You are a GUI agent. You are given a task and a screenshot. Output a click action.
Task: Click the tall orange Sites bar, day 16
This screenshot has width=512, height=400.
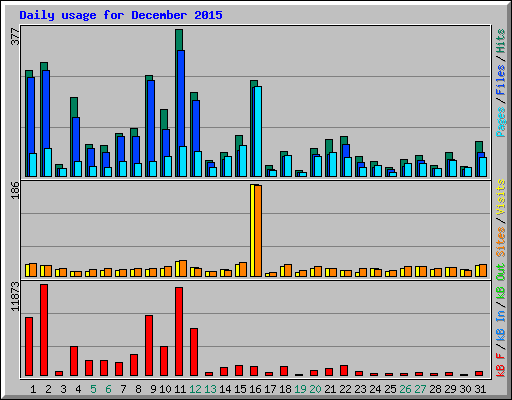(258, 231)
